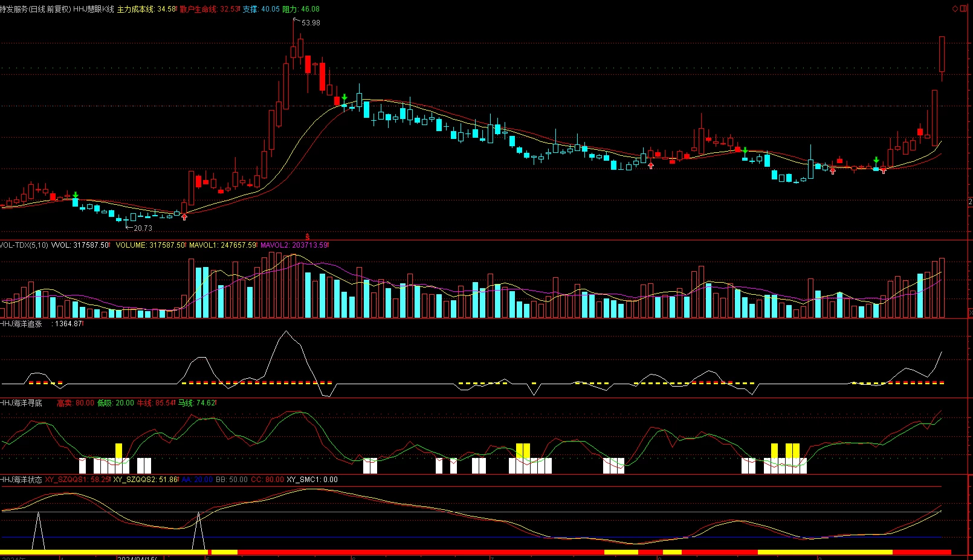Screen dimensions: 973x560
Task: Click the red dollar sign marker below K-line chart
Action: (x=308, y=237)
